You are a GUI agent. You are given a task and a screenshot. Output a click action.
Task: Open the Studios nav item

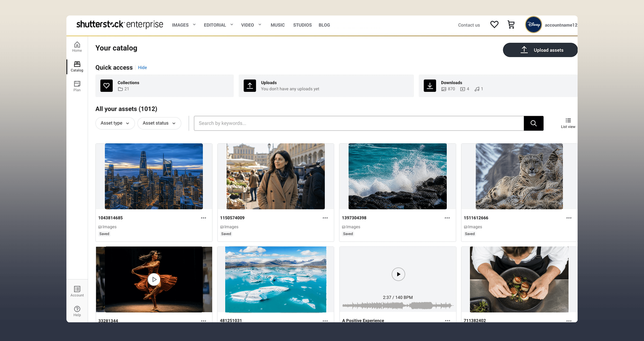coord(302,25)
